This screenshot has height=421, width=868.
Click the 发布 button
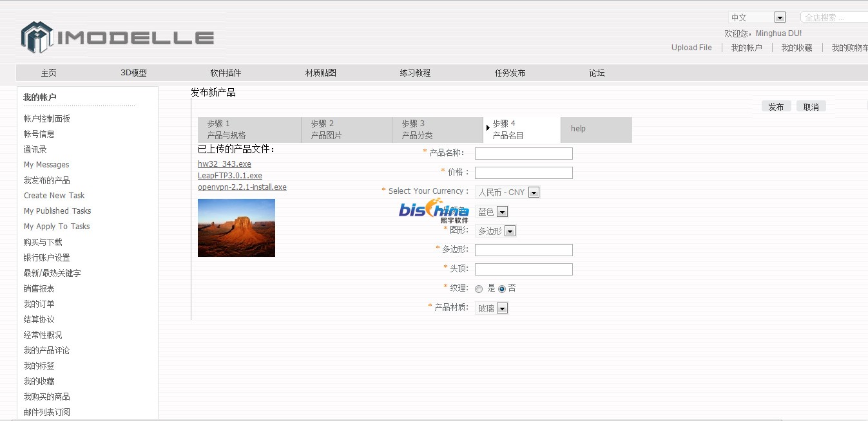776,106
